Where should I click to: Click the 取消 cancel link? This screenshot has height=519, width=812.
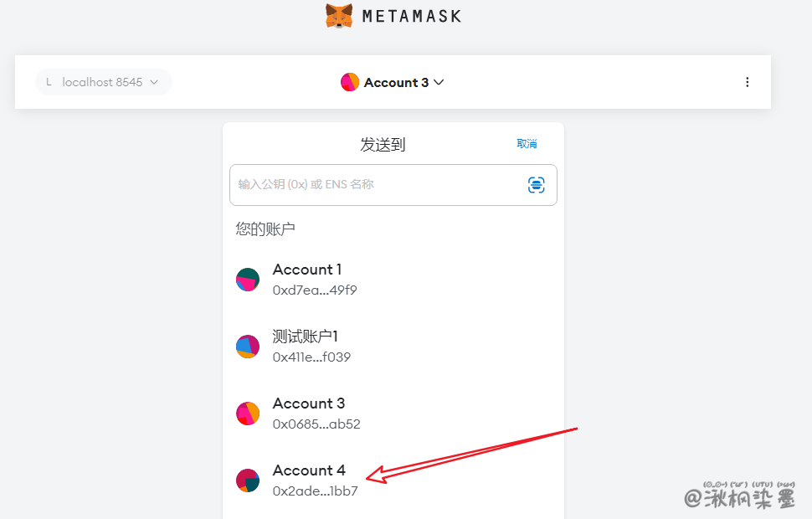click(527, 144)
